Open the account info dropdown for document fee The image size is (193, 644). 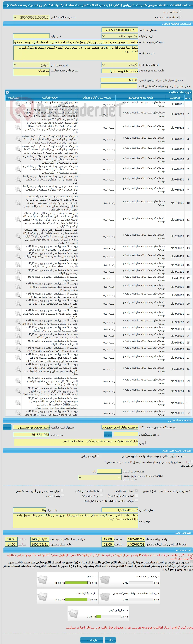click(x=100, y=477)
